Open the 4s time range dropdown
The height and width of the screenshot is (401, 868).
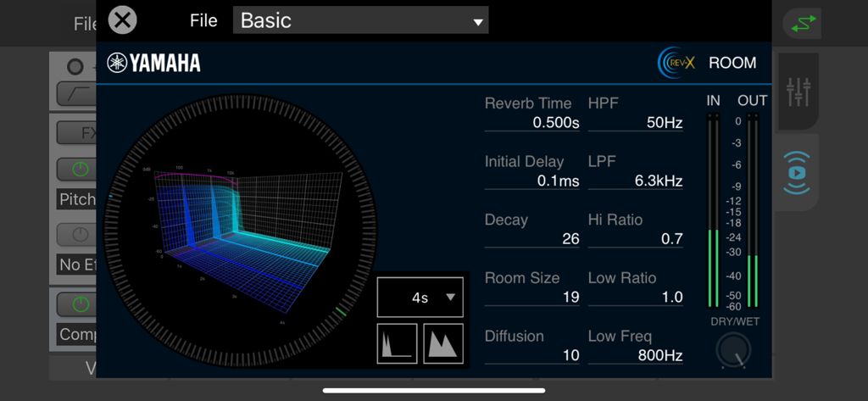(420, 298)
